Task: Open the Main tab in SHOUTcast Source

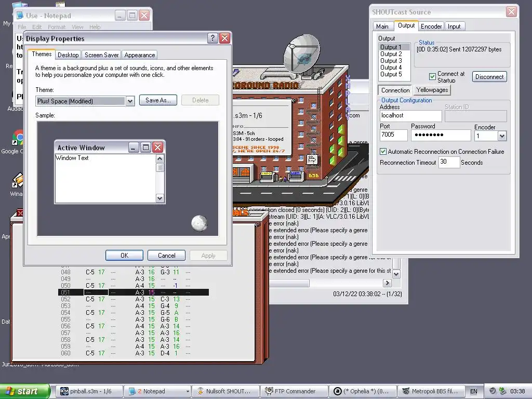Action: (382, 26)
